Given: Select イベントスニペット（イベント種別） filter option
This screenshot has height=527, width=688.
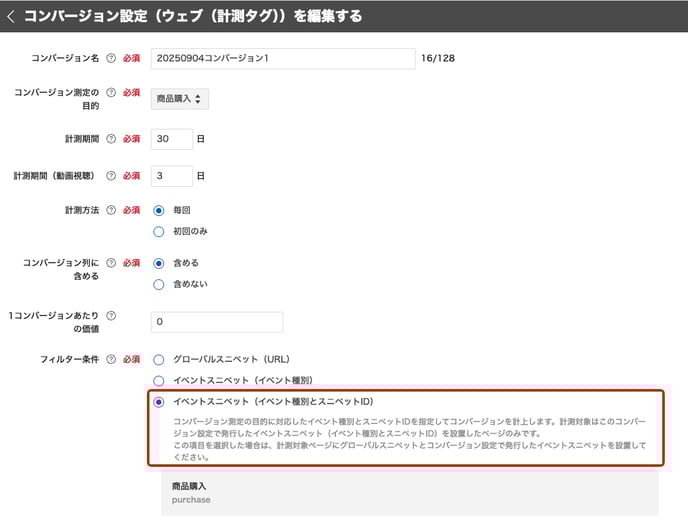Looking at the screenshot, I should click(158, 380).
